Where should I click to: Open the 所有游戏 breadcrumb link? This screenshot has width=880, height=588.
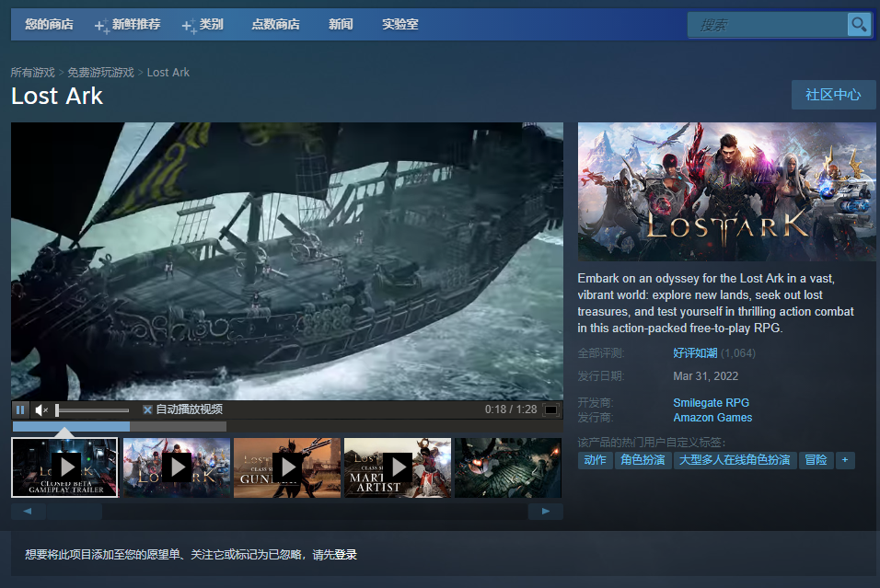32,73
